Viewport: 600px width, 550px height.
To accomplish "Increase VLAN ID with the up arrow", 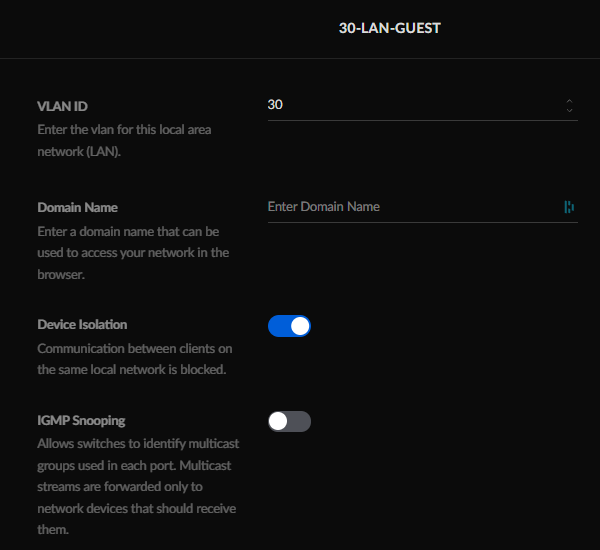I will [569, 100].
